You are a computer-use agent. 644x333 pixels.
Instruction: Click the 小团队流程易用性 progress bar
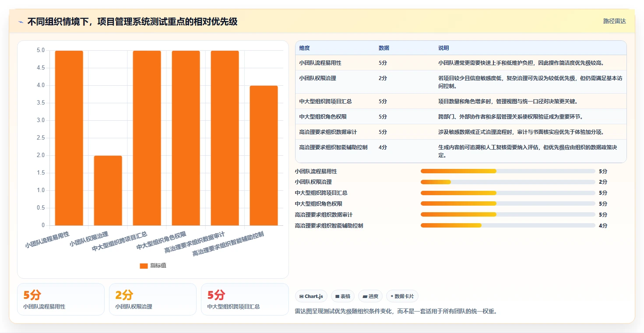(508, 171)
